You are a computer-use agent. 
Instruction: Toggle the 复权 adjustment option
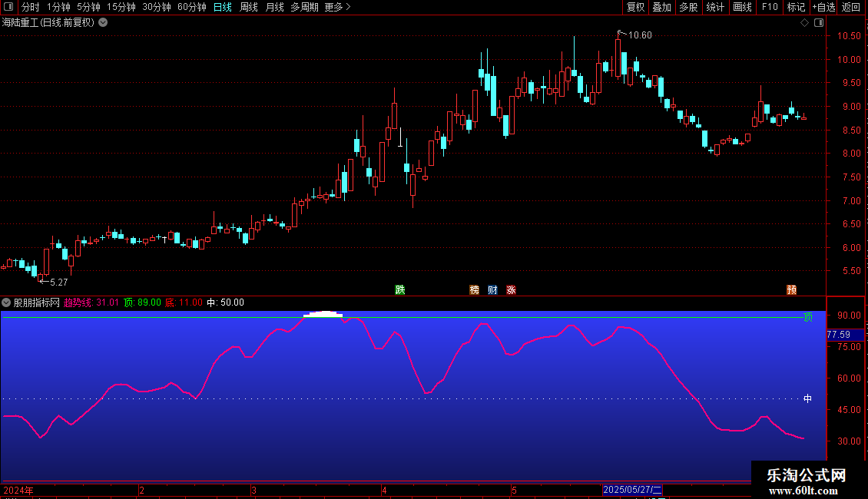pyautogui.click(x=635, y=7)
